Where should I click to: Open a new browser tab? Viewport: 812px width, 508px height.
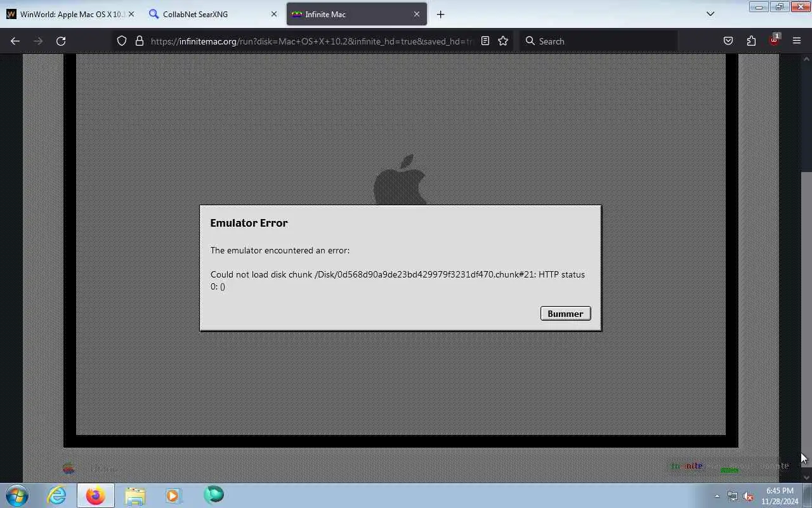440,14
